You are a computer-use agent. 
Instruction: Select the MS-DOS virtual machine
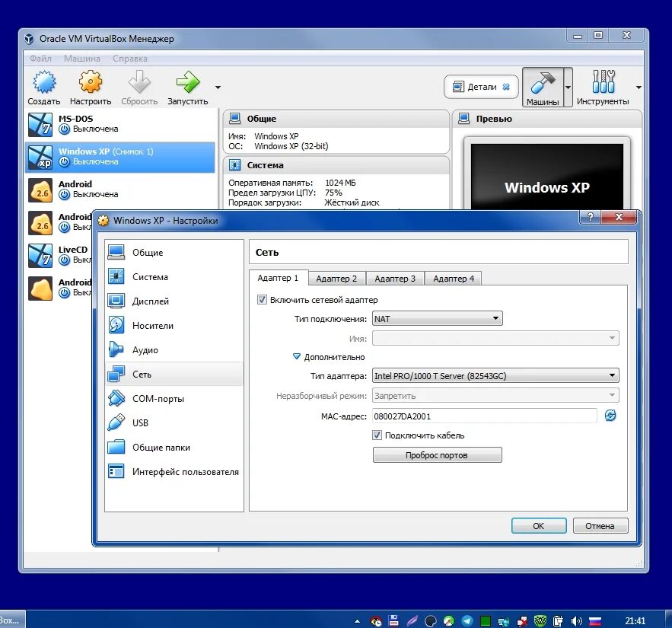(x=120, y=124)
